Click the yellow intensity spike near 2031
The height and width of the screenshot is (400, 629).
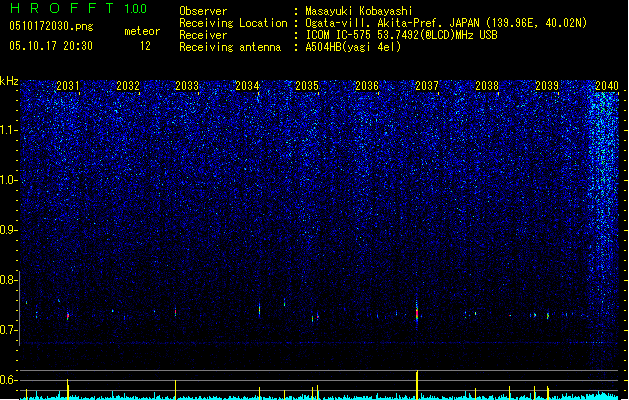click(68, 389)
